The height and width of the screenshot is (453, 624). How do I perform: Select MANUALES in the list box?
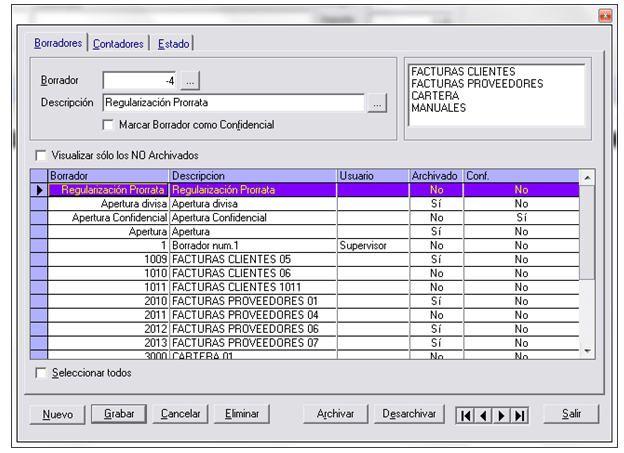(438, 108)
